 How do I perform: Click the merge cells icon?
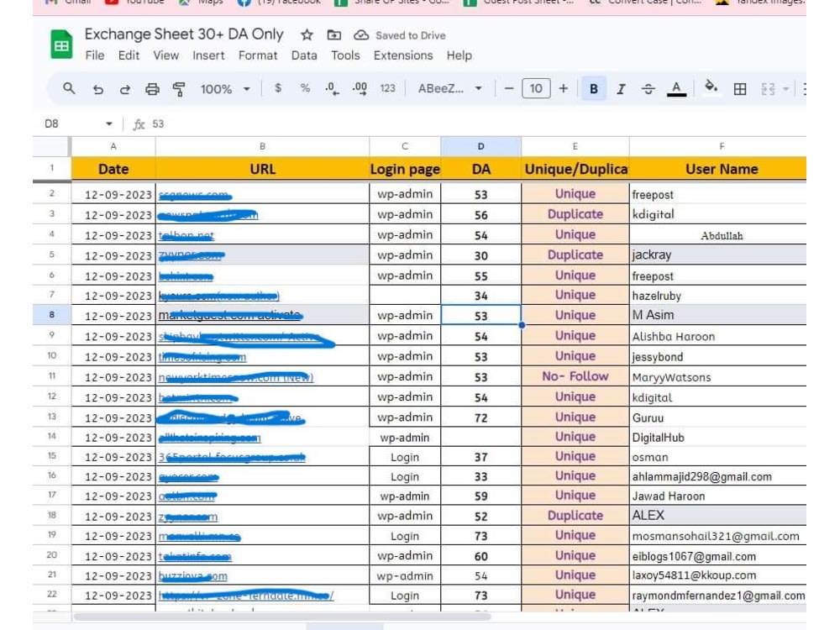pos(768,89)
